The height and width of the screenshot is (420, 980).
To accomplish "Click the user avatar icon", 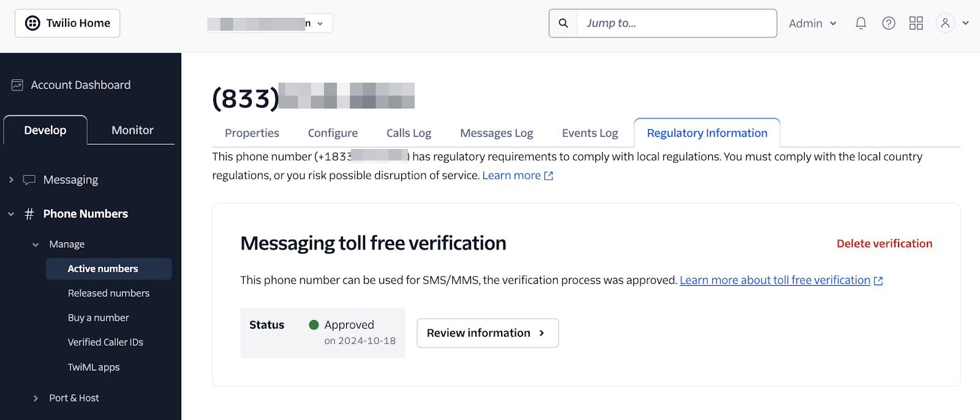I will click(945, 23).
